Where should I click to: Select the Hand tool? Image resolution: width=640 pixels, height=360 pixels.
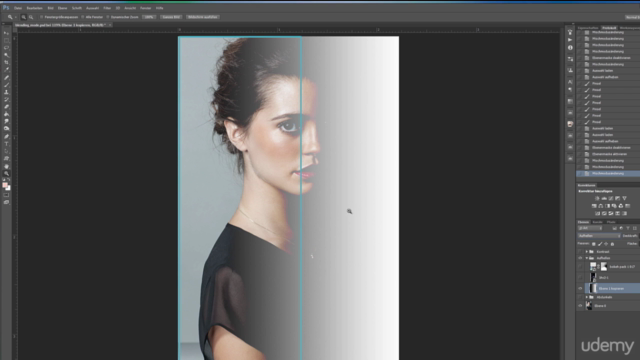(6, 166)
